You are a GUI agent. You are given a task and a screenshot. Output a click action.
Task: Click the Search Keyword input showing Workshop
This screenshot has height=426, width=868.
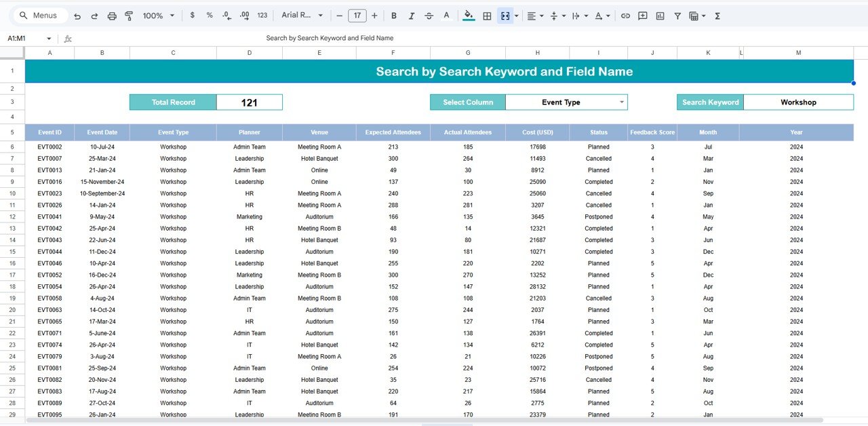pos(798,102)
